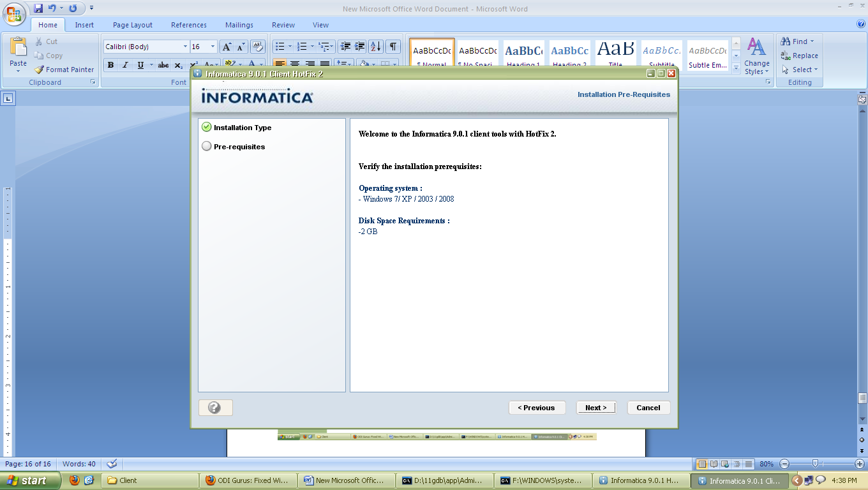Apply the Title style from gallery
The image size is (868, 490).
point(615,54)
